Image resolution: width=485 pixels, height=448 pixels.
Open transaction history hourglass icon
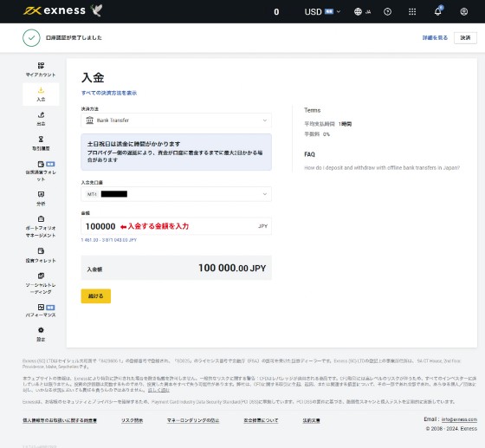coord(41,143)
